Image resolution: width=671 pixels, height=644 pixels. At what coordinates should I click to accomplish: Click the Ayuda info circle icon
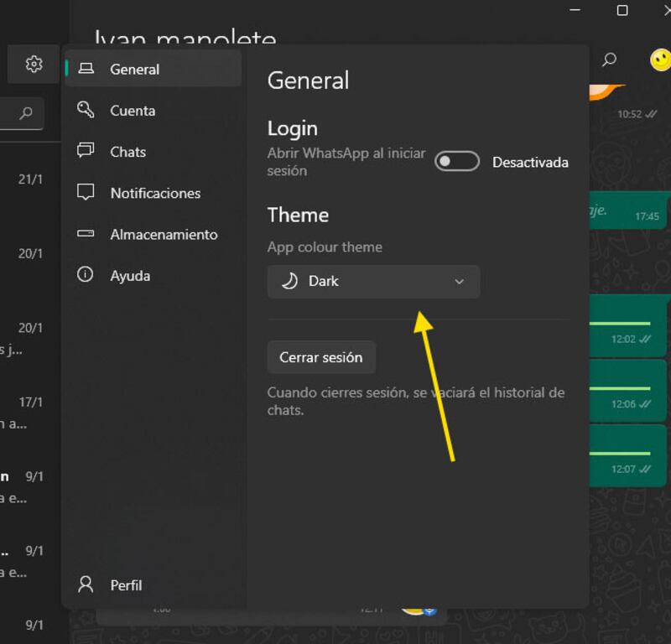pos(86,275)
